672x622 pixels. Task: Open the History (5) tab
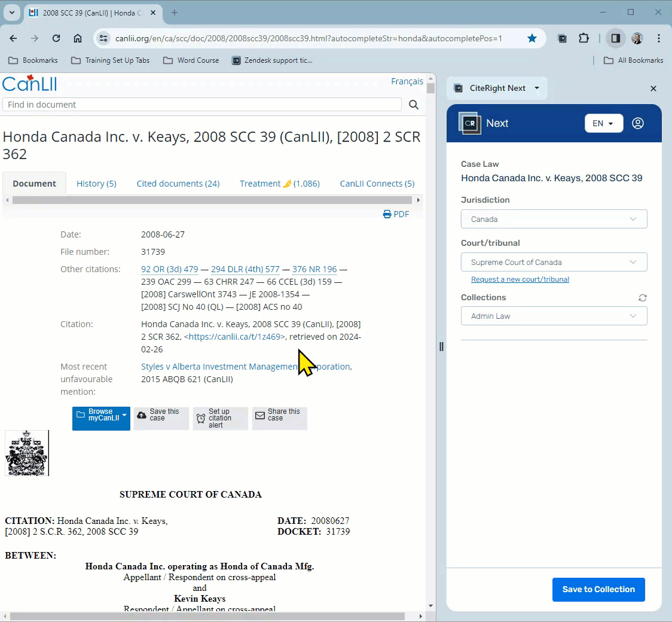tap(96, 184)
